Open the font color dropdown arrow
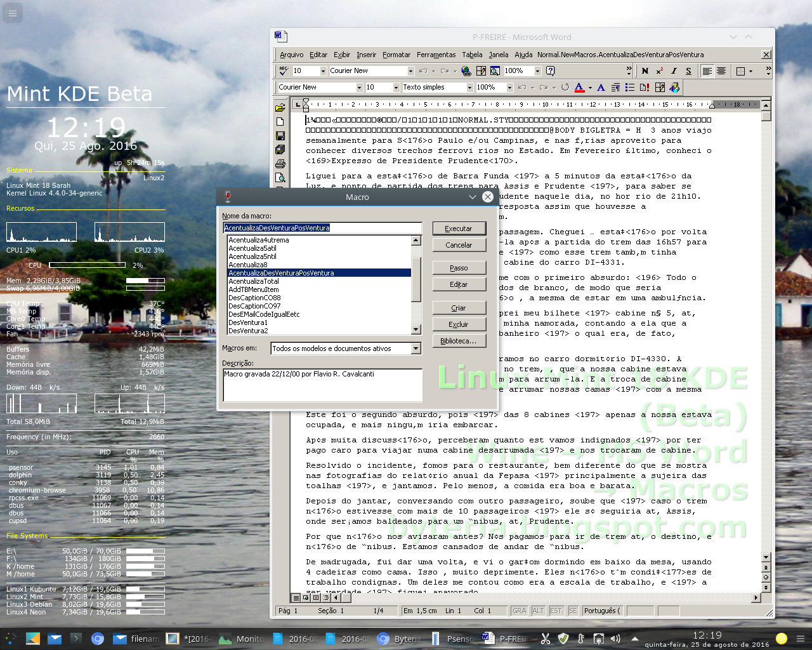Viewport: 812px width, 650px height. coord(590,87)
